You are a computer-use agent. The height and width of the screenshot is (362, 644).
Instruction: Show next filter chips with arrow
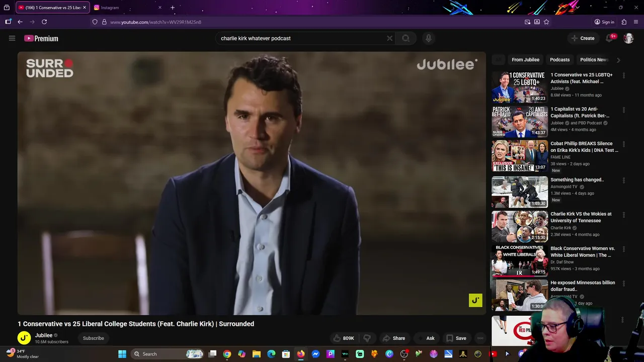pos(618,60)
